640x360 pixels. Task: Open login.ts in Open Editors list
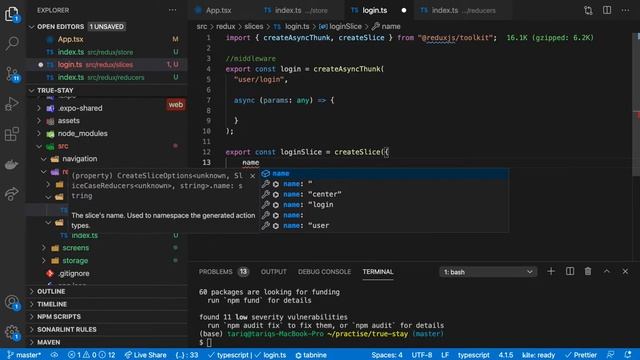pyautogui.click(x=106, y=64)
